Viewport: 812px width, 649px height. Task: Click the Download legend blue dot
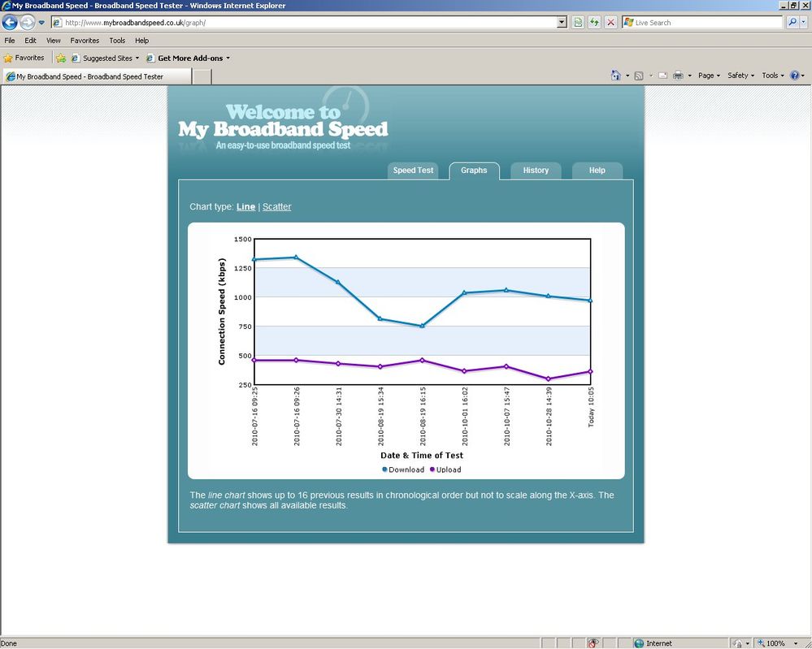point(384,469)
